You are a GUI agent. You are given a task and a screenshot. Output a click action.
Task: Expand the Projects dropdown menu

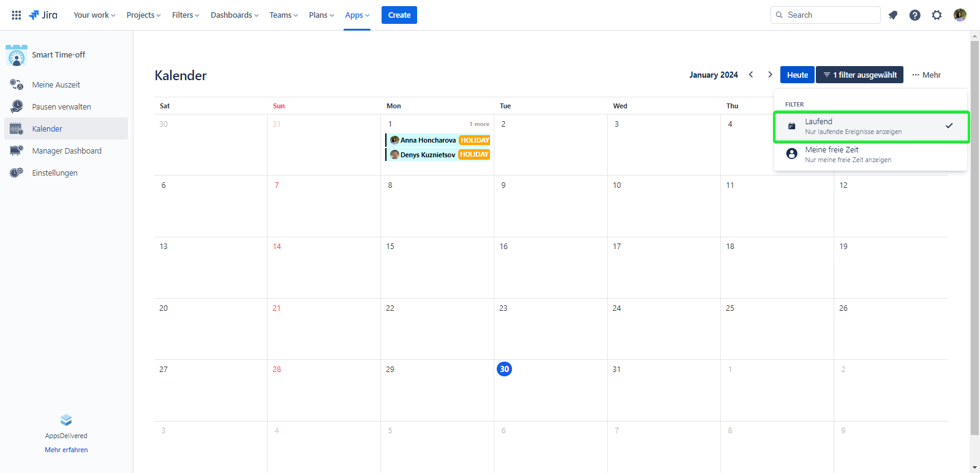coord(143,15)
